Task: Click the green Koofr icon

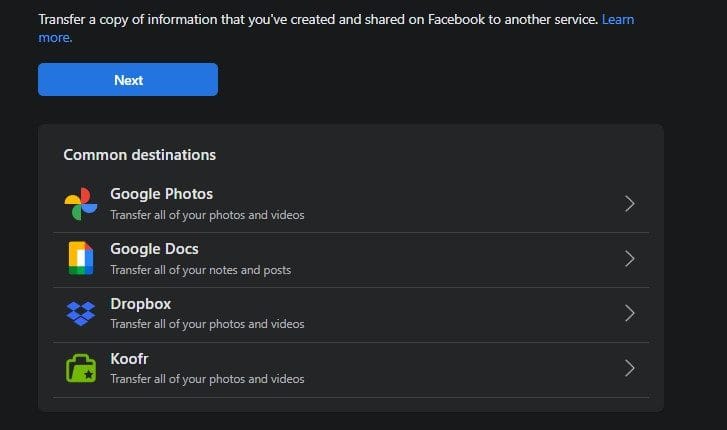Action: tap(80, 368)
